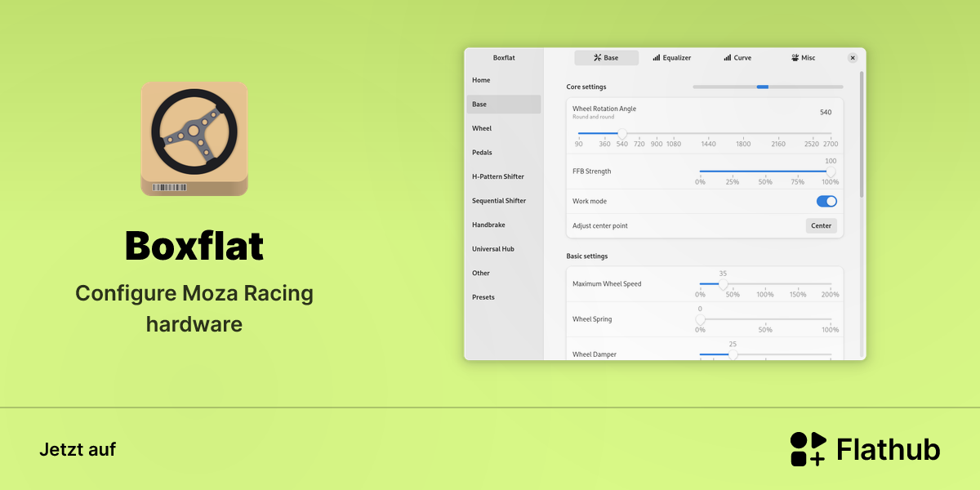Toggle the Work mode switch

tap(826, 201)
